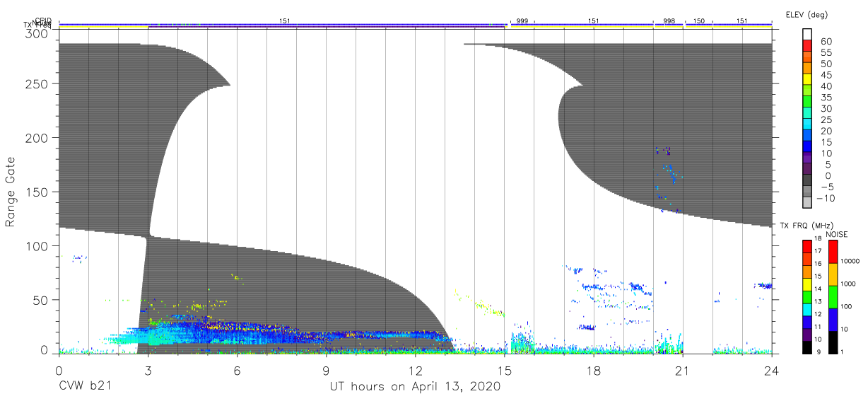Click the '300' tick on Range Gate axis
868x401 pixels.
38,33
